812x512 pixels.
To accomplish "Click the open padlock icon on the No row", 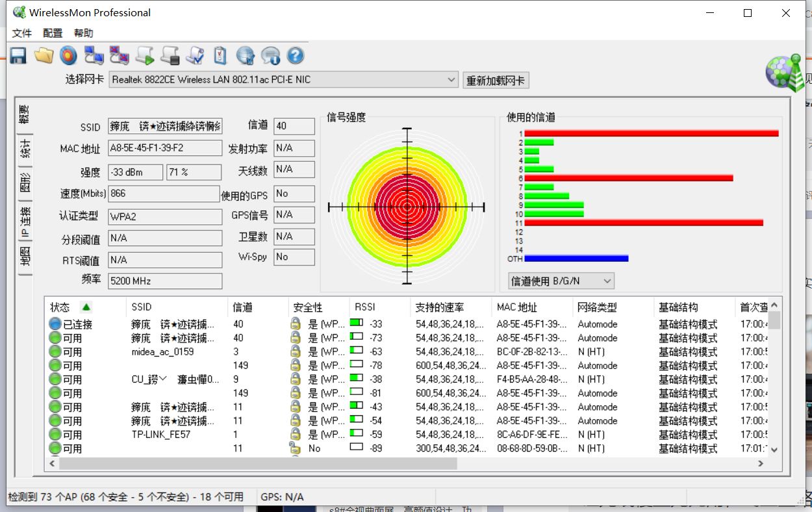I will point(296,448).
